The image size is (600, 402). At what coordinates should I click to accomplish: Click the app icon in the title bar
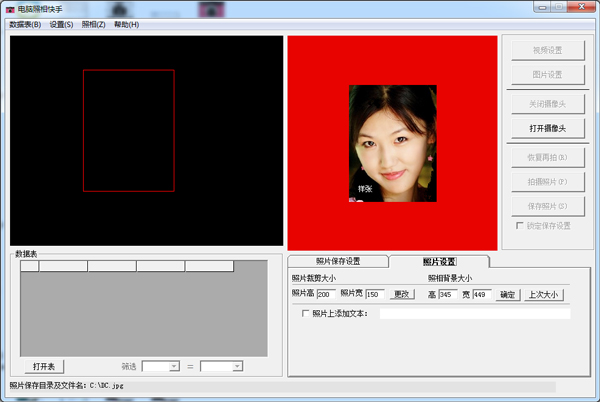pos(10,8)
